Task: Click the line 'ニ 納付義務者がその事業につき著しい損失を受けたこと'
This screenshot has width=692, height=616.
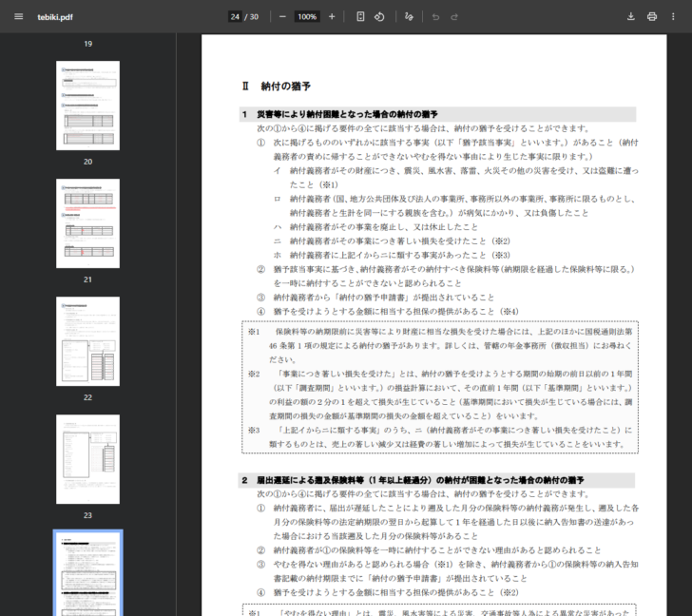Action: [x=392, y=241]
